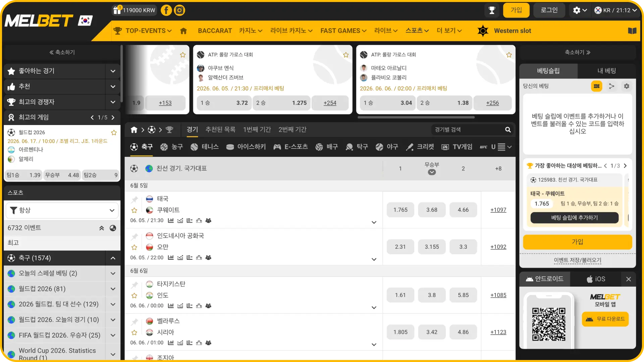644x362 pixels.
Task: Click the breadcrumb trophy icon
Action: [x=169, y=130]
